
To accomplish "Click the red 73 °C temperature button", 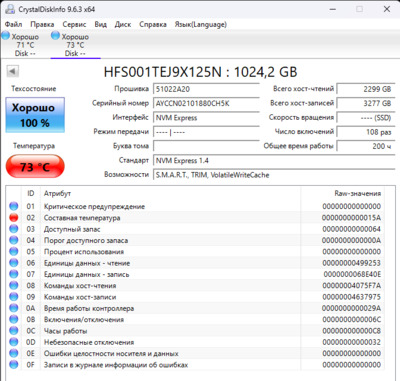I will tap(35, 166).
